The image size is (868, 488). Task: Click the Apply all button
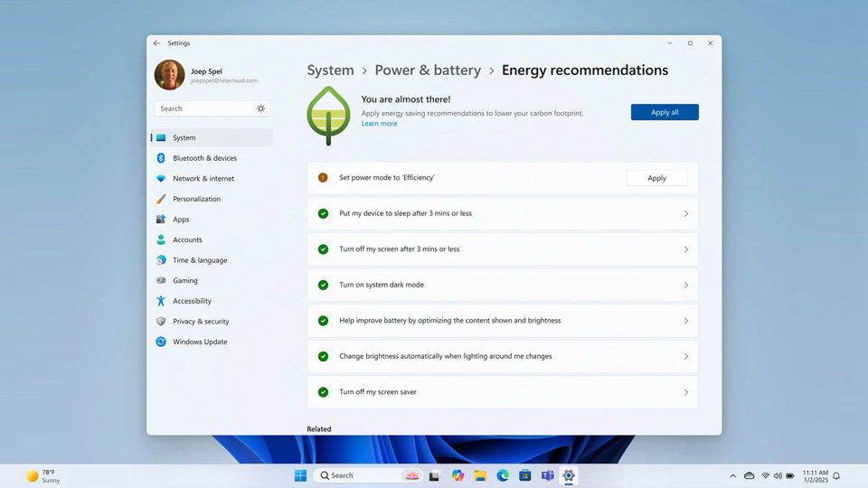click(x=665, y=112)
